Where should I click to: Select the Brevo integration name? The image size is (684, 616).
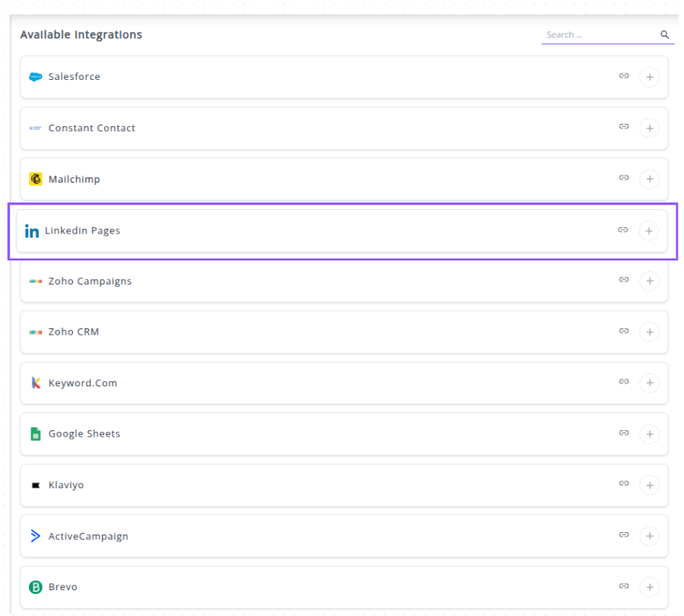pos(63,587)
